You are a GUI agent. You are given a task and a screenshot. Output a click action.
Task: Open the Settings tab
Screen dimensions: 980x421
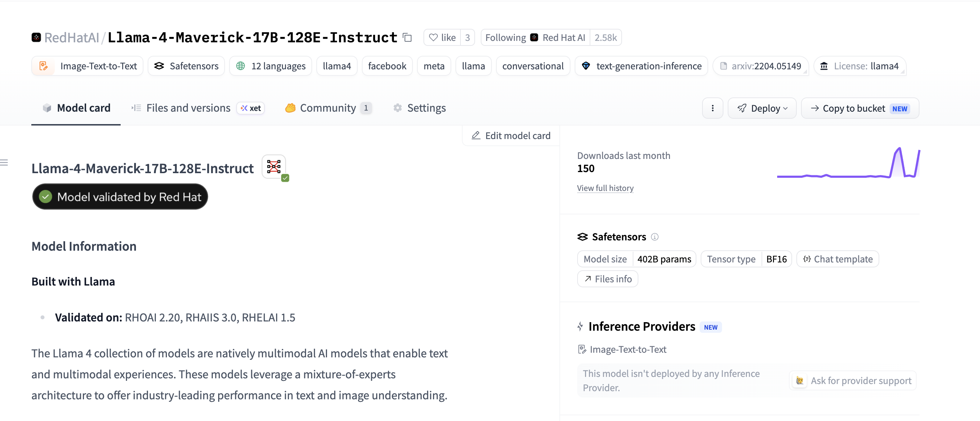tap(419, 108)
